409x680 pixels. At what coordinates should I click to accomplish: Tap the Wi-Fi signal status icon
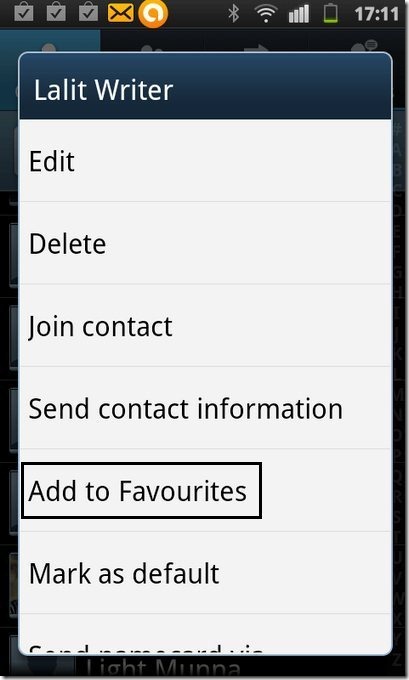coord(266,13)
